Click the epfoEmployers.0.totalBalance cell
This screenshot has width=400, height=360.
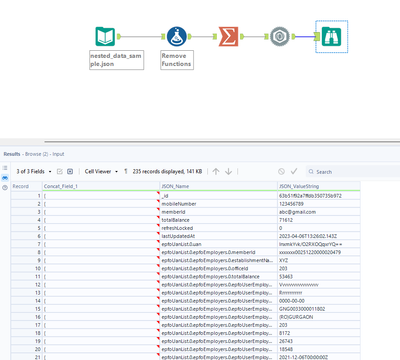click(219, 277)
